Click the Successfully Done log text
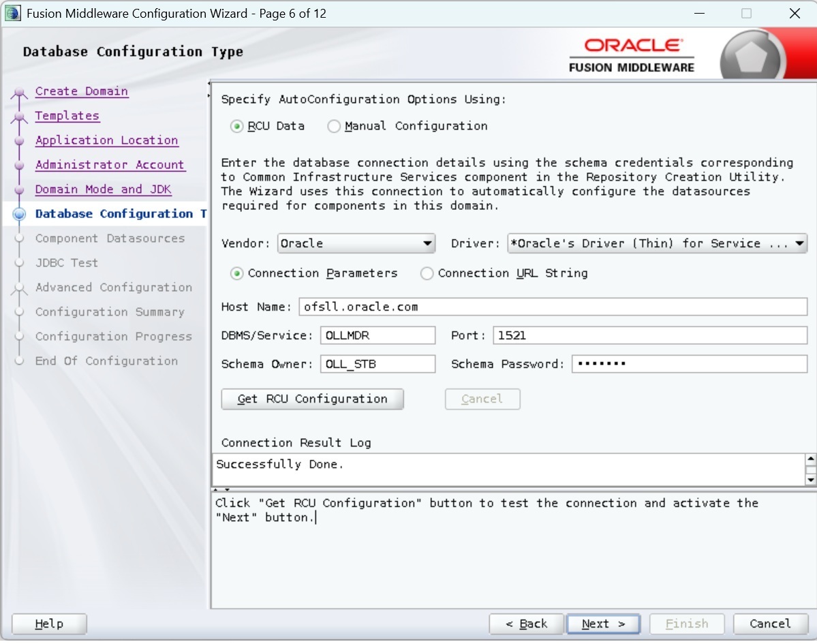817x644 pixels. 280,464
